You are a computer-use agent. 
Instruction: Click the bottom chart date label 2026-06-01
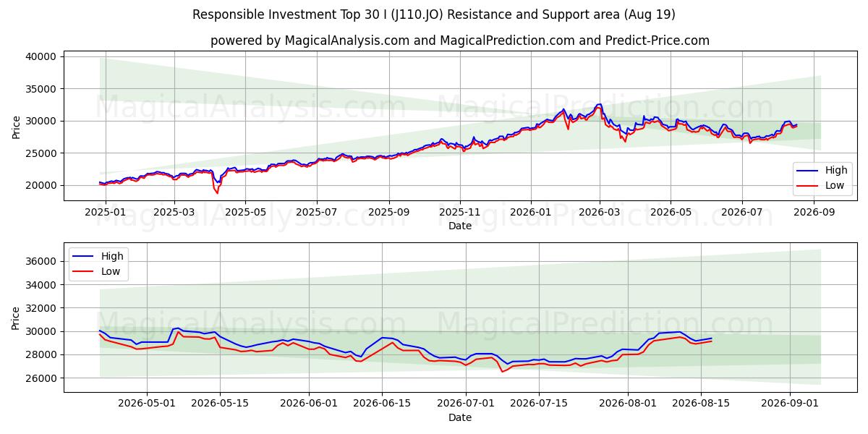click(x=309, y=405)
